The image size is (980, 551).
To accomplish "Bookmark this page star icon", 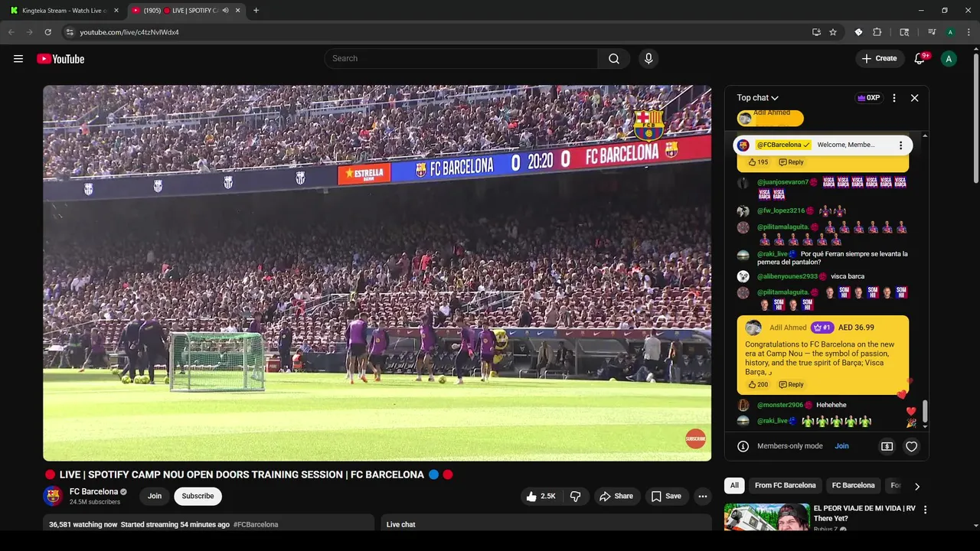I will click(833, 32).
